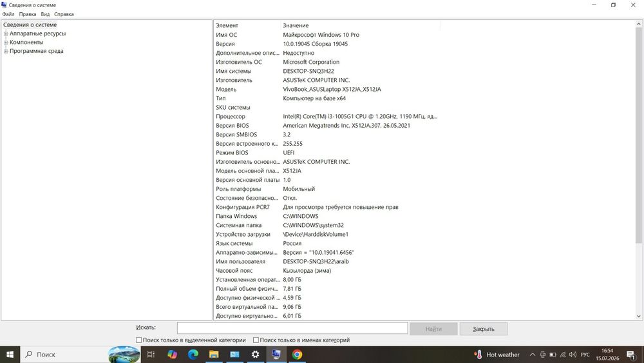Open Google Chrome from the taskbar
The width and height of the screenshot is (644, 363).
tap(297, 355)
